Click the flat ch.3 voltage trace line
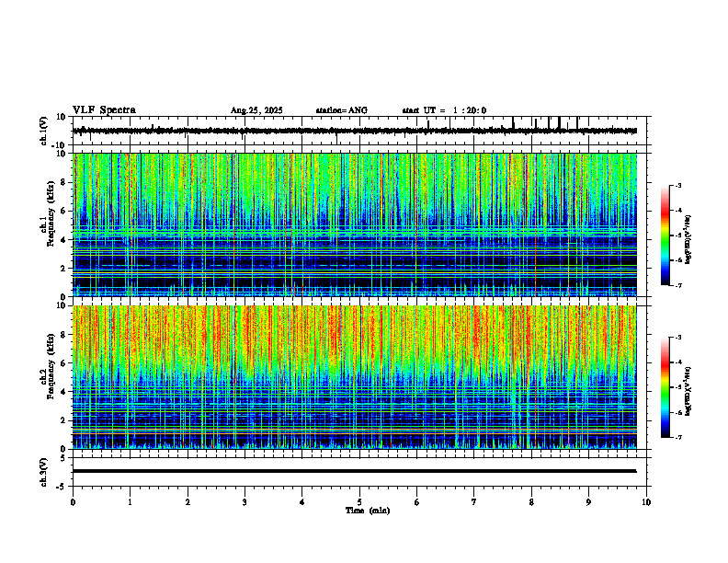The width and height of the screenshot is (728, 563). 354,471
